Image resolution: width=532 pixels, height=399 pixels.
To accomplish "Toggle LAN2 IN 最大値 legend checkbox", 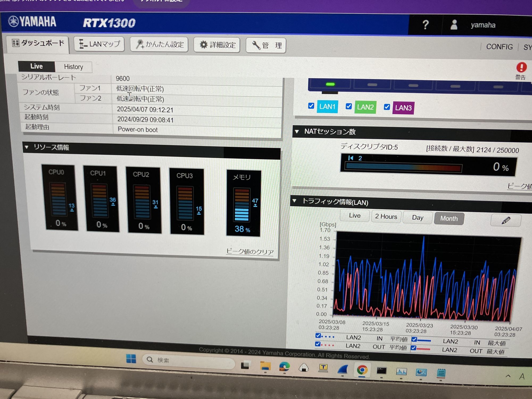I will pyautogui.click(x=414, y=339).
